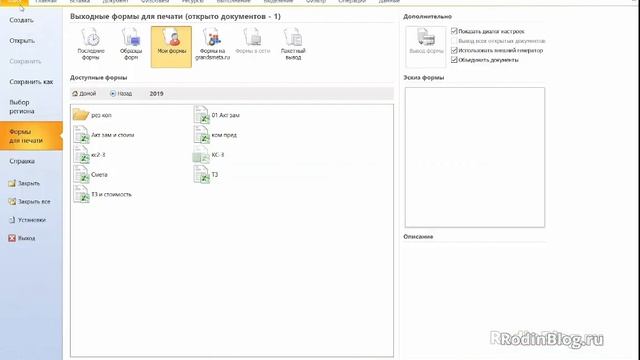
Task: Select the Мои формы category
Action: [171, 47]
